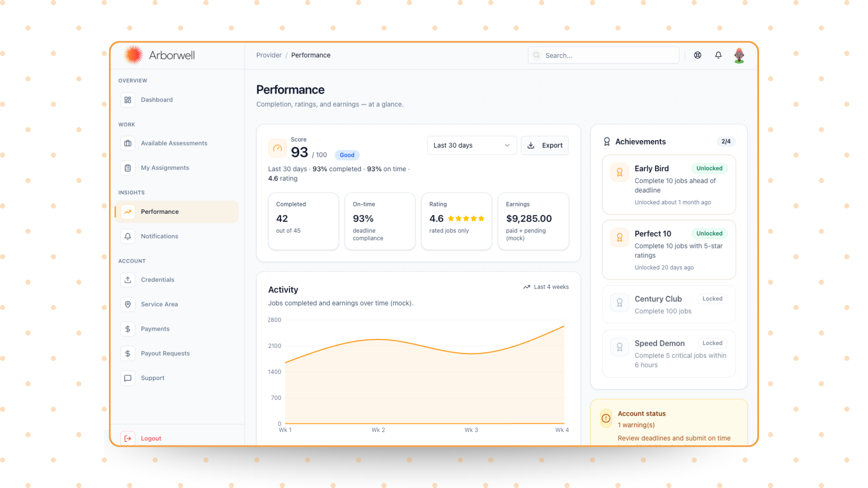Click the chevron in the date range selector
Screen dimensions: 868x488
pos(507,145)
